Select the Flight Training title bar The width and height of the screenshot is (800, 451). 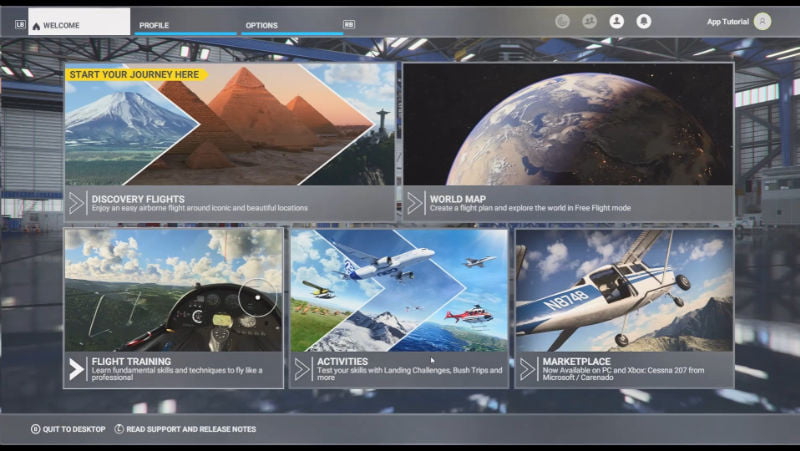[173, 369]
